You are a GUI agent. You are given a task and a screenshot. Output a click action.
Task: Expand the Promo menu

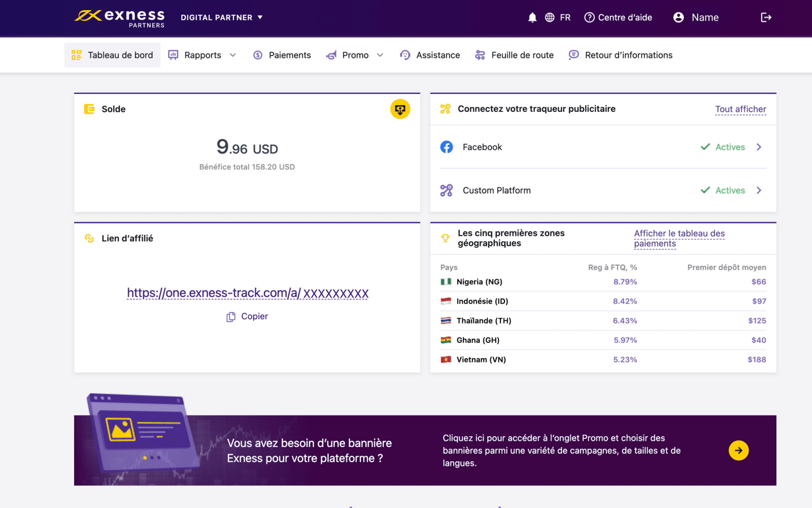point(355,55)
